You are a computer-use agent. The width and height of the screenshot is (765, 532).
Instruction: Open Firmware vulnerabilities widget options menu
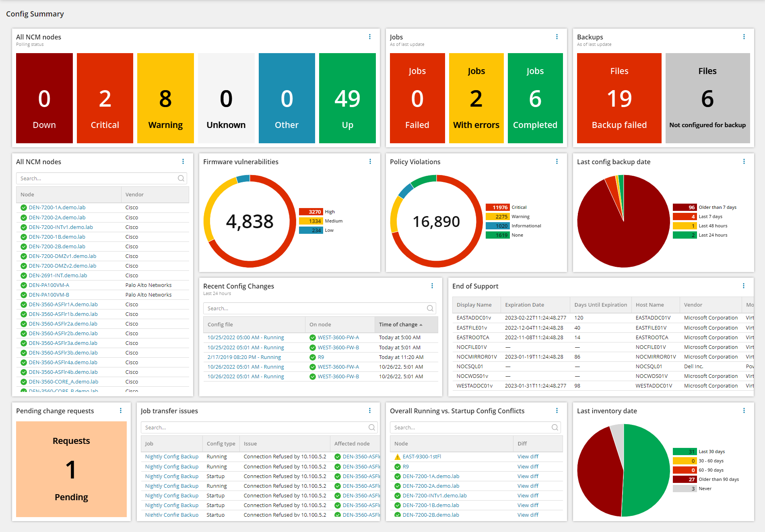370,161
